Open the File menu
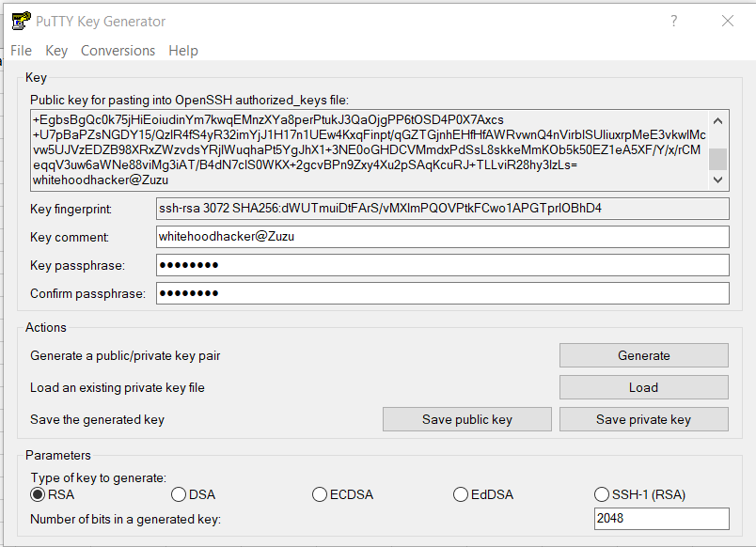756x547 pixels. (x=22, y=51)
